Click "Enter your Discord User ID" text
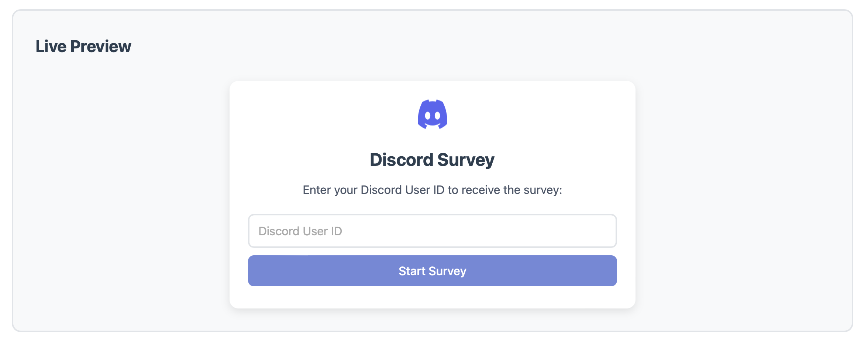The image size is (868, 348). (x=373, y=190)
